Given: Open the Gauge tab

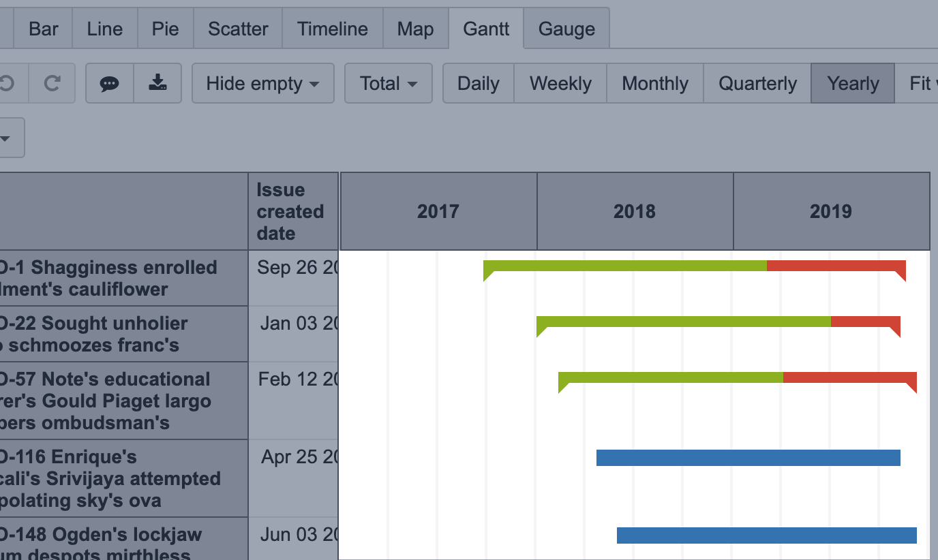Looking at the screenshot, I should [x=566, y=29].
